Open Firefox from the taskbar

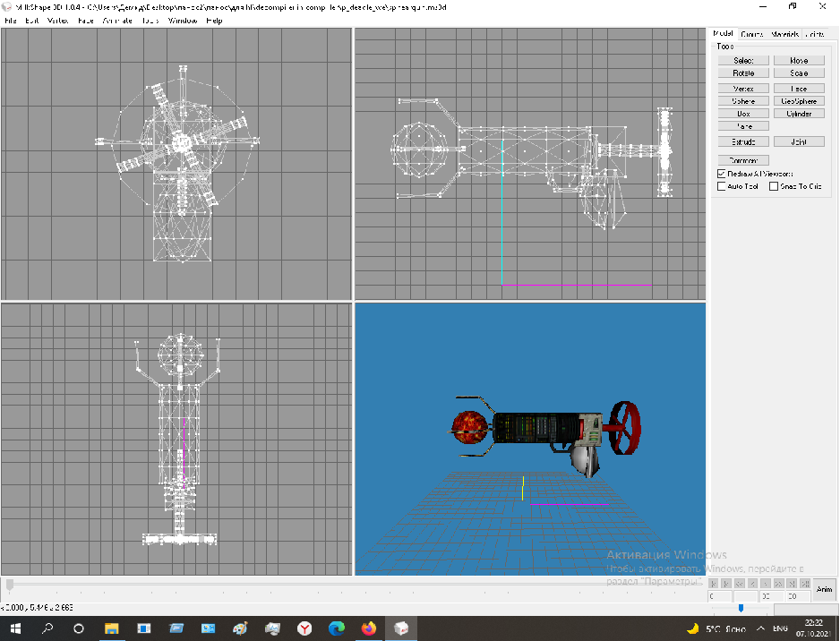[x=368, y=628]
